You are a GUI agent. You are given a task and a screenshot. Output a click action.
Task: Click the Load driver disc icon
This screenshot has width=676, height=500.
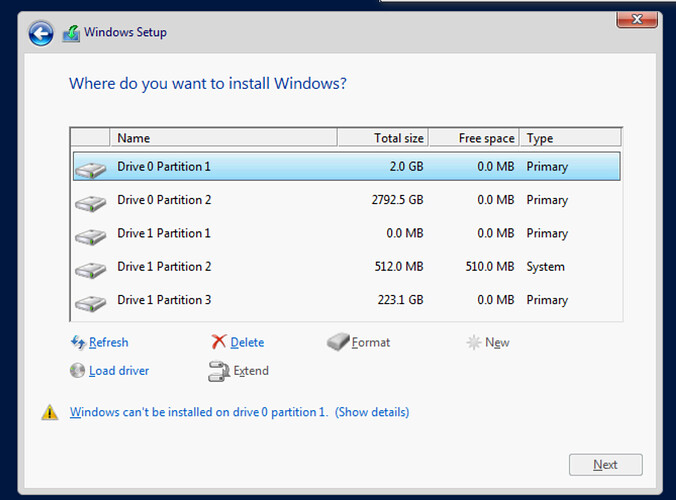pos(78,371)
